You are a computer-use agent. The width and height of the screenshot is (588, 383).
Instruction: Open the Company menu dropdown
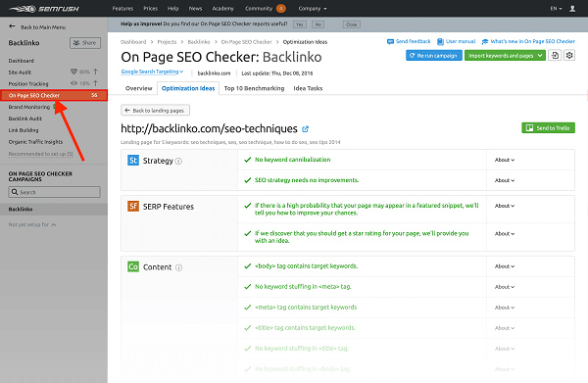[x=313, y=8]
